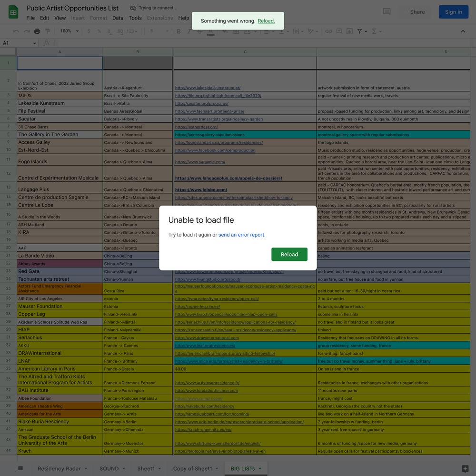Click the format as percent icon
Image resolution: width=476 pixels, height=476 pixels.
tap(99, 31)
